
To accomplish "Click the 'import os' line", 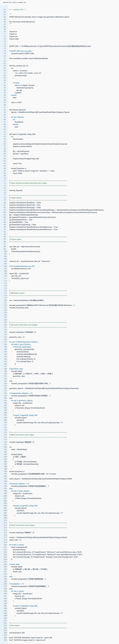I will pyautogui.click(x=13, y=31).
